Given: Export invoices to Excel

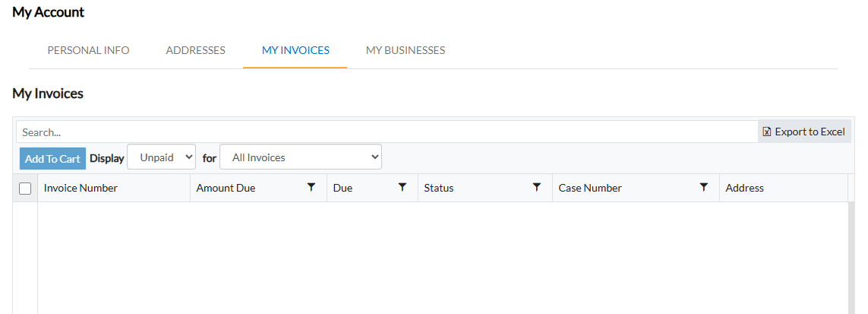Looking at the screenshot, I should tap(803, 132).
